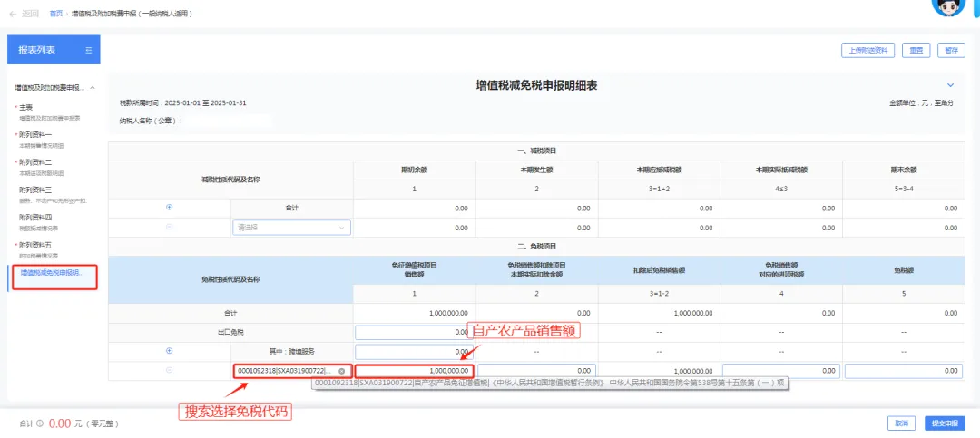Click the user avatar in the top right

pos(949,5)
